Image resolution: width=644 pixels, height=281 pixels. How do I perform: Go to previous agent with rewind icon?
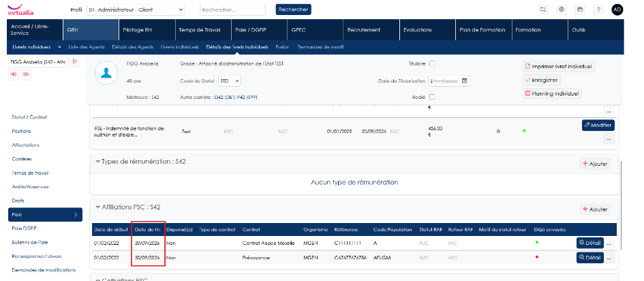(x=14, y=74)
